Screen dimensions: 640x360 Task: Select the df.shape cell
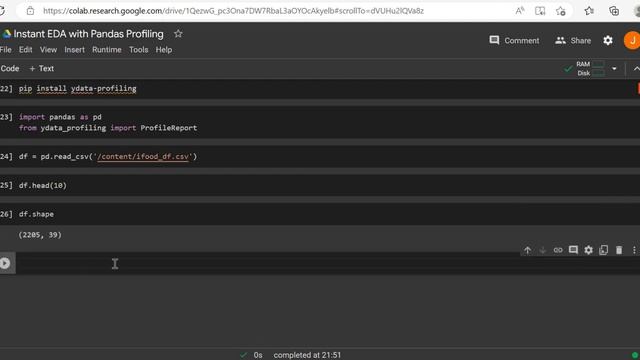pyautogui.click(x=36, y=214)
